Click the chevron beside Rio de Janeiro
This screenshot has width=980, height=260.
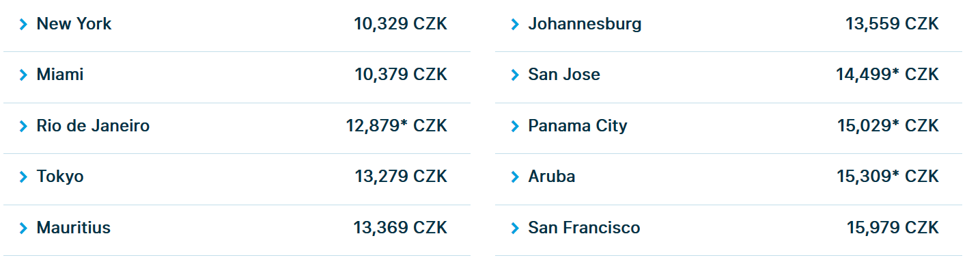(x=24, y=127)
